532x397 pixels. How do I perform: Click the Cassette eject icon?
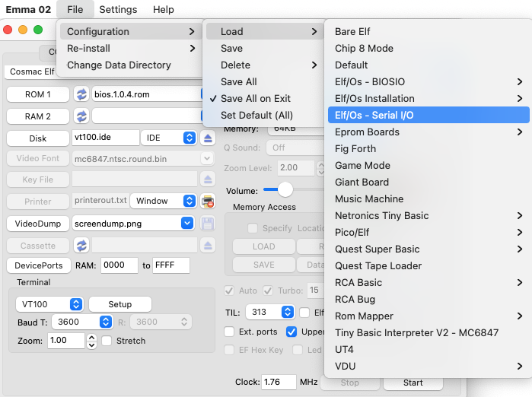tap(208, 246)
